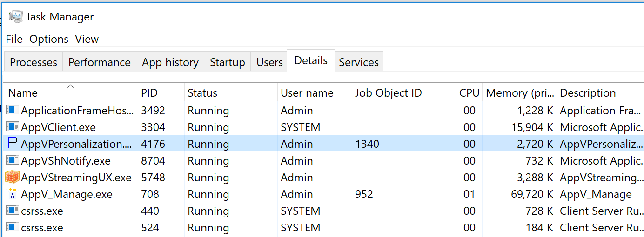Open the File menu
This screenshot has width=644, height=237.
tap(14, 39)
